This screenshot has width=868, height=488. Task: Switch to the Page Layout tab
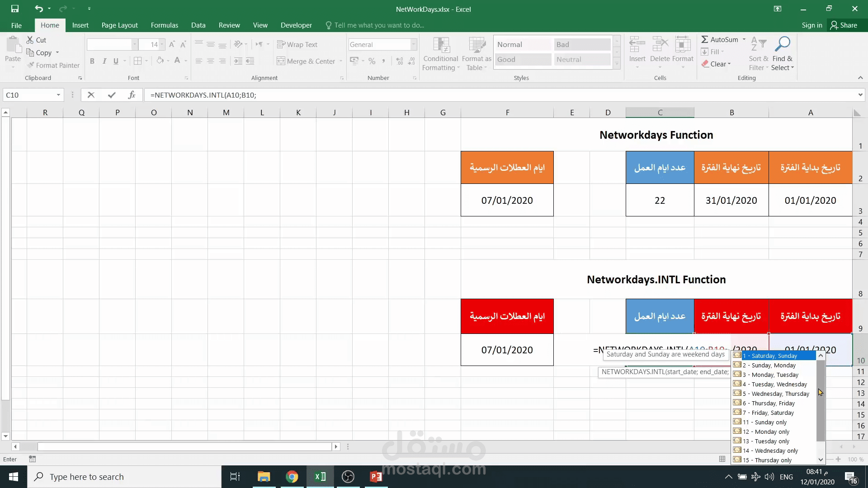click(x=119, y=25)
